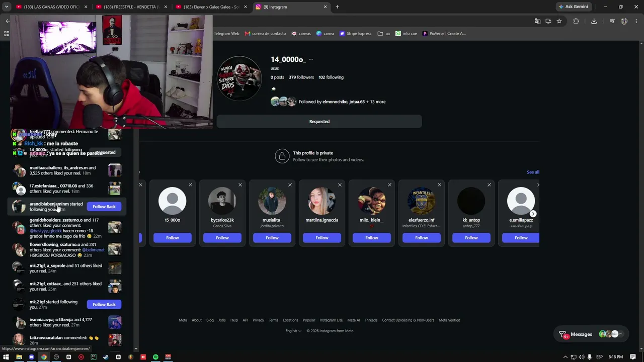Open Spotify from the taskbar
Viewport: 644px width, 362px height.
(x=155, y=357)
